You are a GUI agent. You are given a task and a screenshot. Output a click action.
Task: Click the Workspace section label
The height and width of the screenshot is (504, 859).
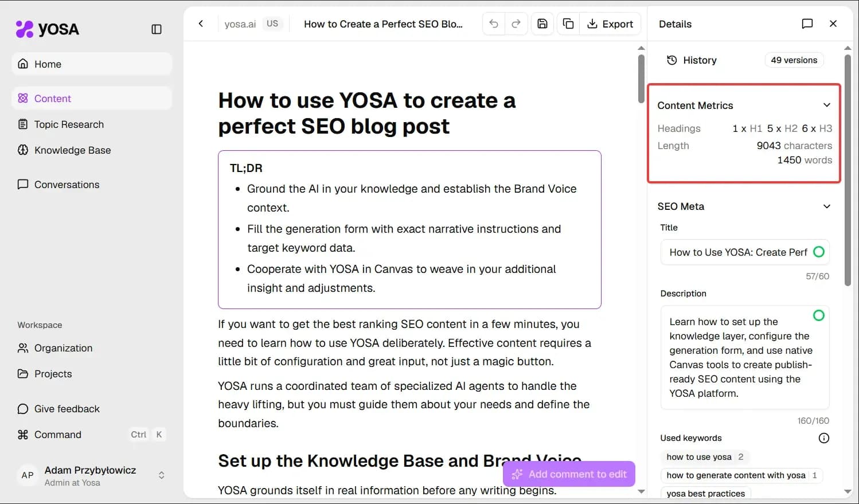40,325
